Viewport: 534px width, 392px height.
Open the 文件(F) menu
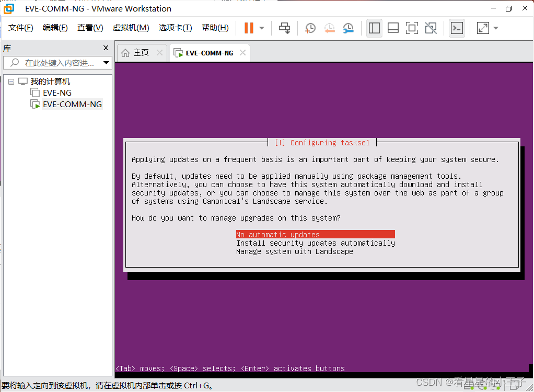[x=21, y=28]
